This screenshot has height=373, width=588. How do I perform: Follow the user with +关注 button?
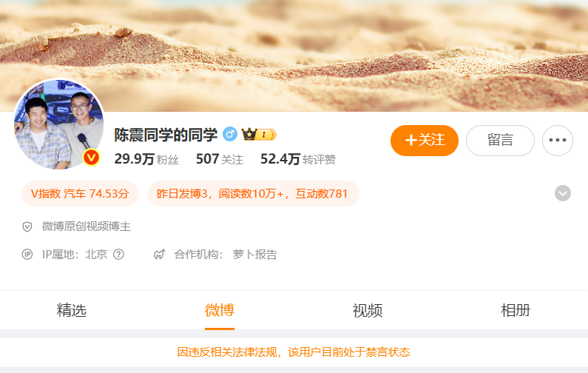[424, 141]
